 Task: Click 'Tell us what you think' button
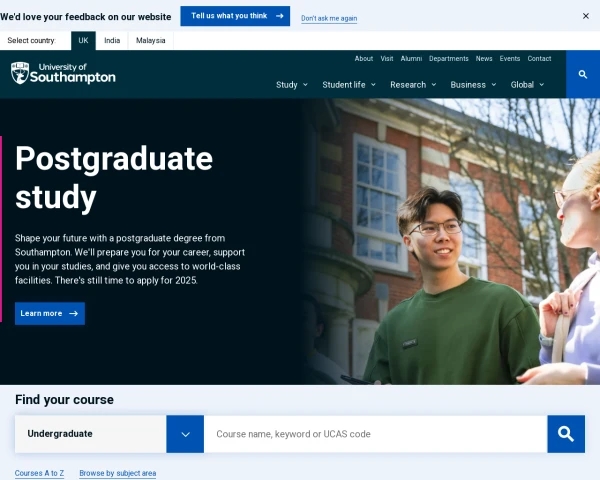click(x=235, y=16)
